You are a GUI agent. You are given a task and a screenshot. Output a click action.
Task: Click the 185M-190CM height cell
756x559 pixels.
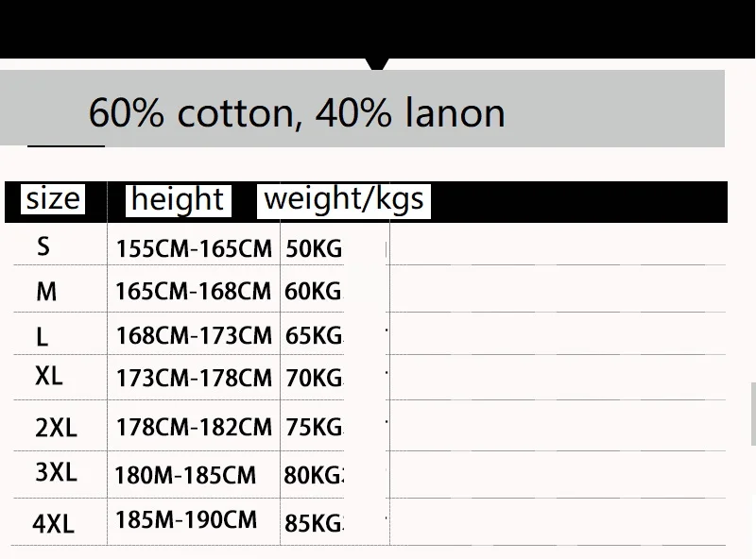coord(186,520)
